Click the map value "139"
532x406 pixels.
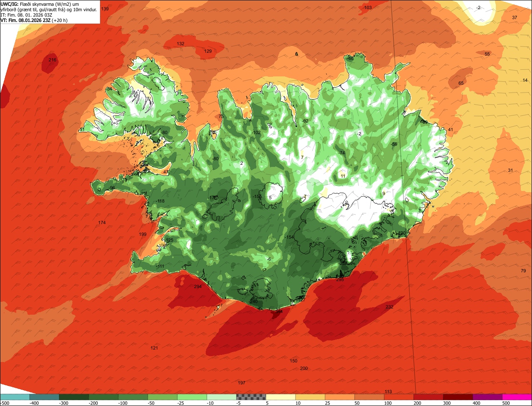(105, 9)
